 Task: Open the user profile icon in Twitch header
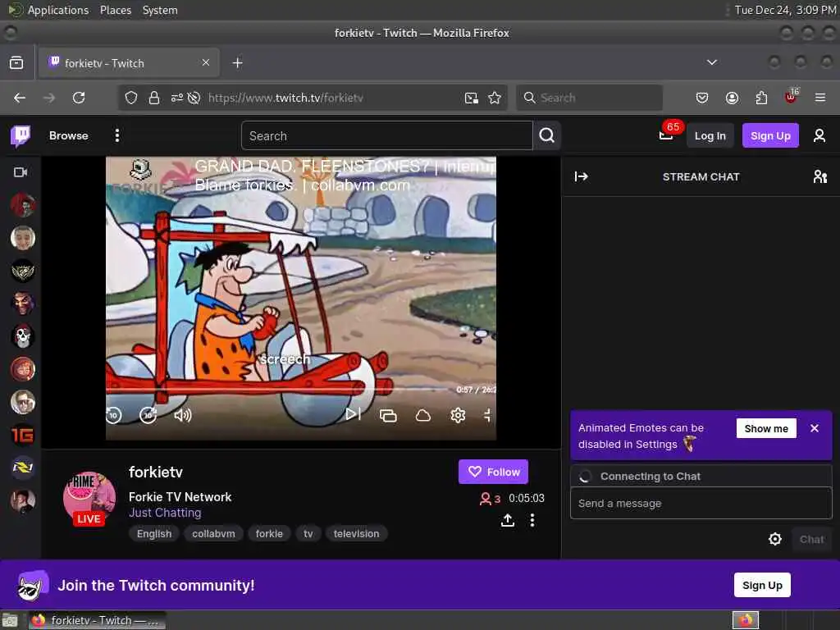pos(819,135)
